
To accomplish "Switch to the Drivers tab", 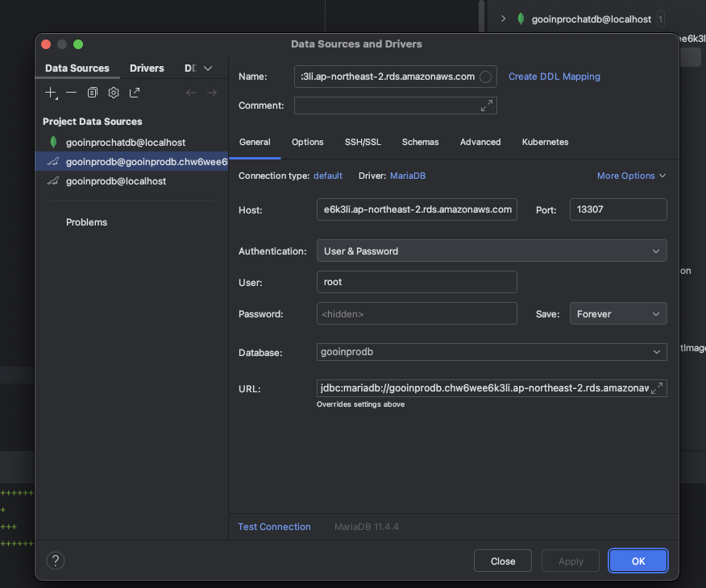I will 147,68.
